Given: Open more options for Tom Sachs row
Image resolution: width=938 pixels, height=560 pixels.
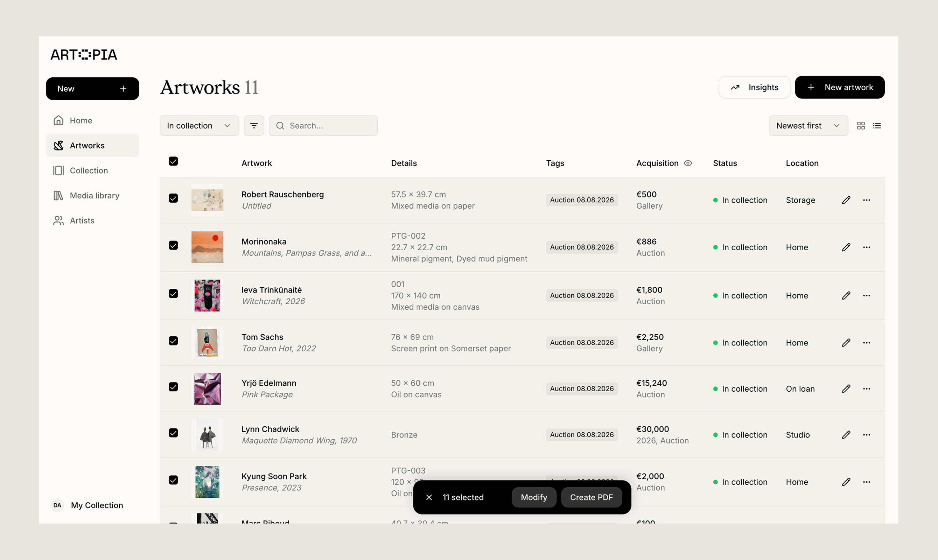Looking at the screenshot, I should pyautogui.click(x=866, y=343).
